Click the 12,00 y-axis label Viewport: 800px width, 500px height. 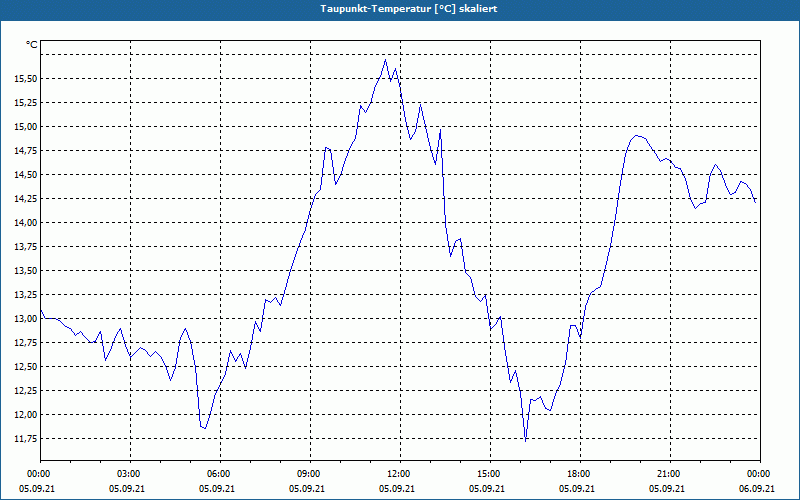click(x=24, y=414)
